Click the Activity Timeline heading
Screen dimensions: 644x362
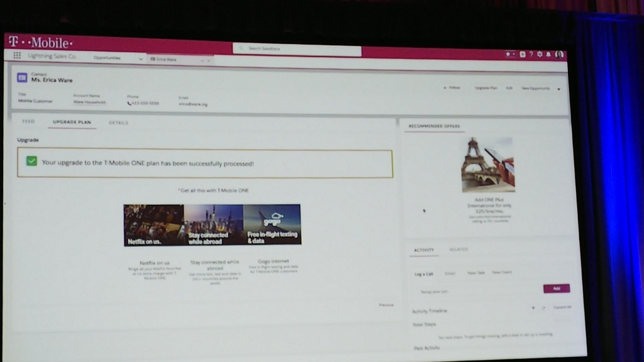coord(430,311)
